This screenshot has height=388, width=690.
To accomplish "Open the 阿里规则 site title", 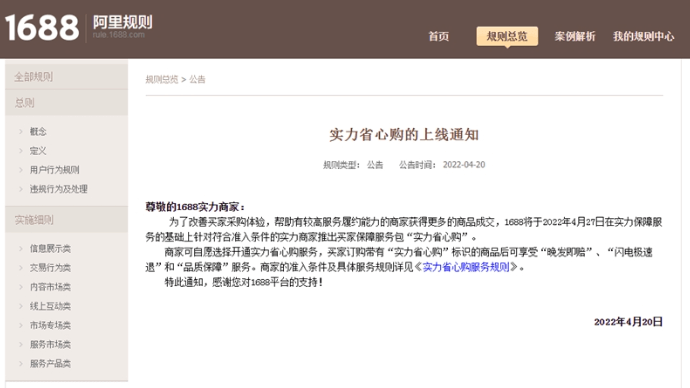I will click(x=122, y=22).
